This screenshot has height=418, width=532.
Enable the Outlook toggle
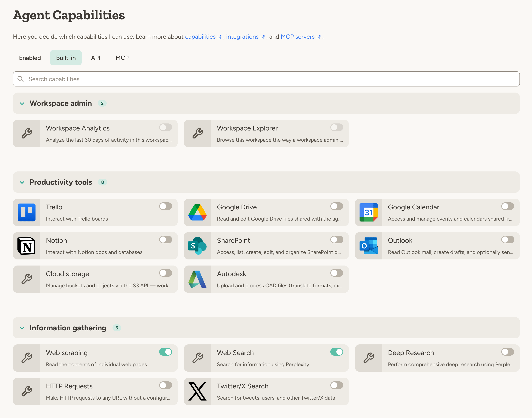pyautogui.click(x=508, y=240)
